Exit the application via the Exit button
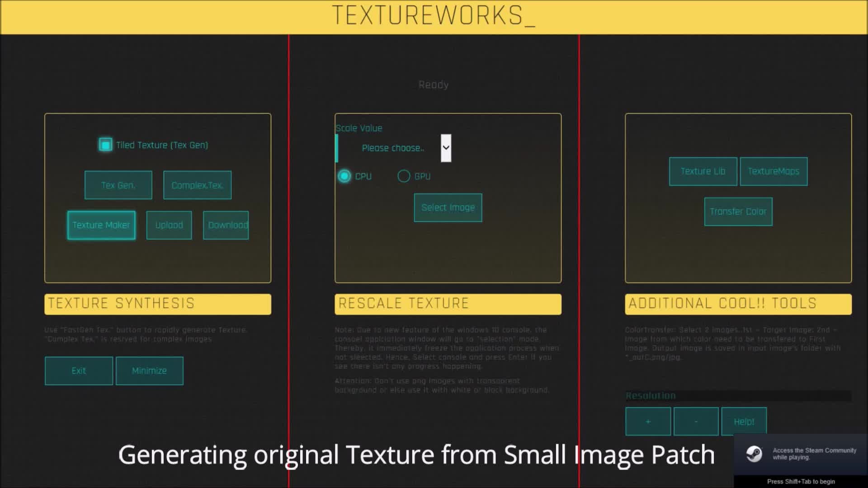Image resolution: width=868 pixels, height=488 pixels. (79, 371)
